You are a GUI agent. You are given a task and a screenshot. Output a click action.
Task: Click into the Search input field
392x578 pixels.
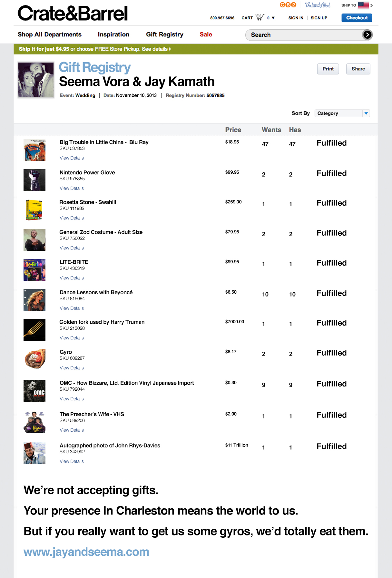pyautogui.click(x=303, y=35)
